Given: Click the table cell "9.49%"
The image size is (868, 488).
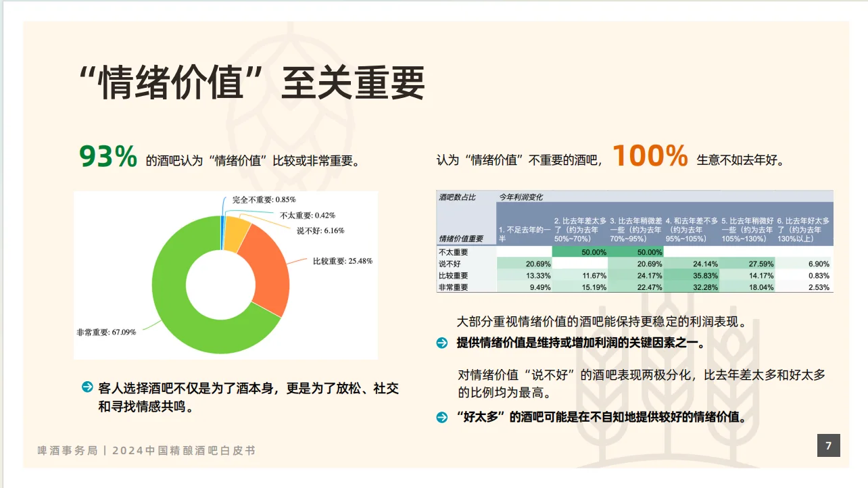Looking at the screenshot, I should pyautogui.click(x=524, y=287).
